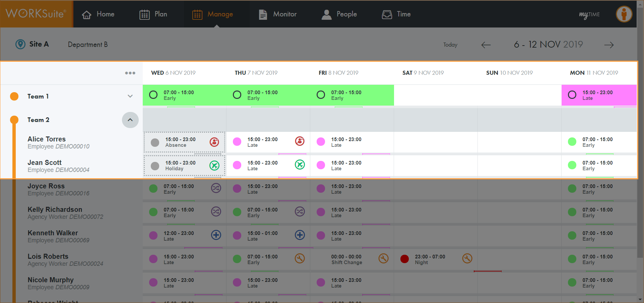Select the Team 1 Monday Late shift circle
The width and height of the screenshot is (644, 303).
tap(572, 95)
